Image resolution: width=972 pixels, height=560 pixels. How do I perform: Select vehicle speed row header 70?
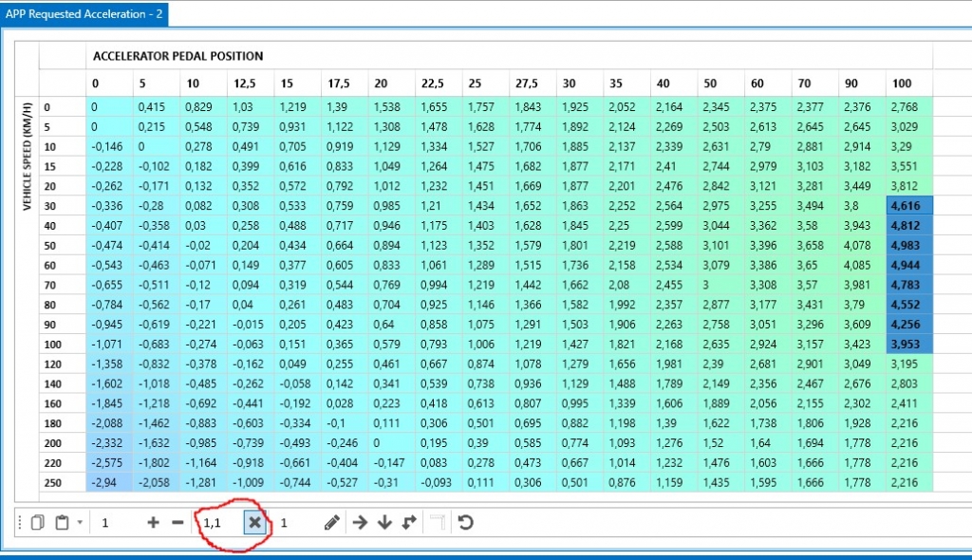click(62, 286)
